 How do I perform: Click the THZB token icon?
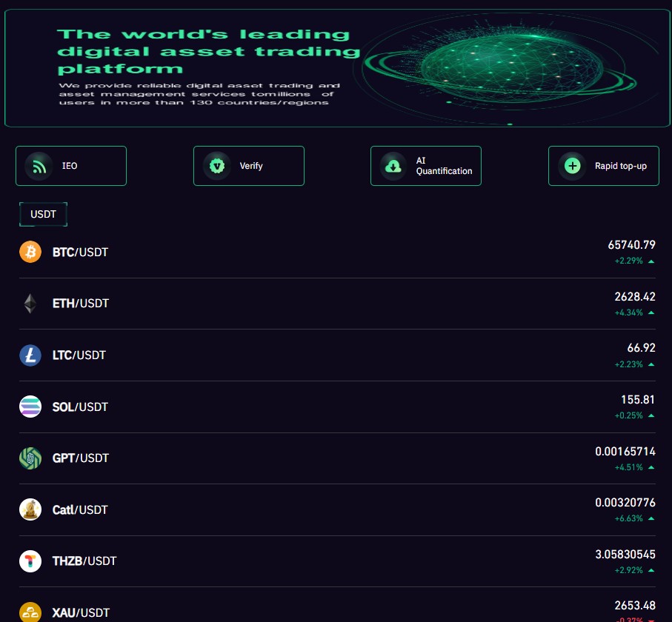[30, 561]
